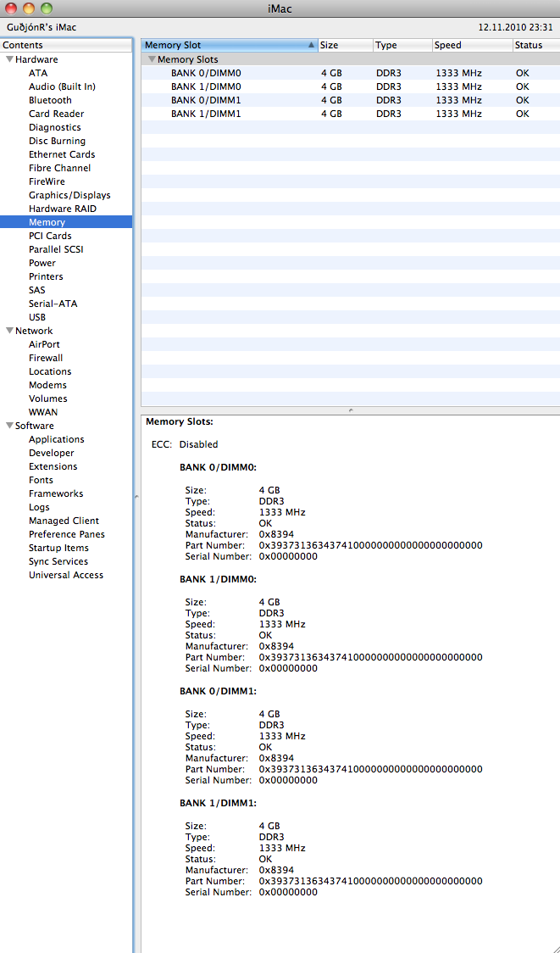The height and width of the screenshot is (953, 560).
Task: Click the ECC Disabled text
Action: [x=185, y=444]
